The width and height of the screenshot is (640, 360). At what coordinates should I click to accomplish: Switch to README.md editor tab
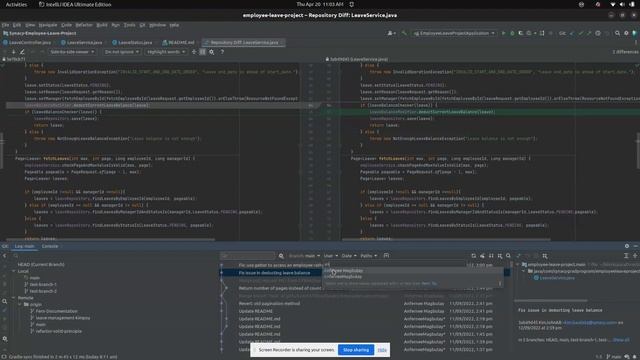(x=178, y=42)
